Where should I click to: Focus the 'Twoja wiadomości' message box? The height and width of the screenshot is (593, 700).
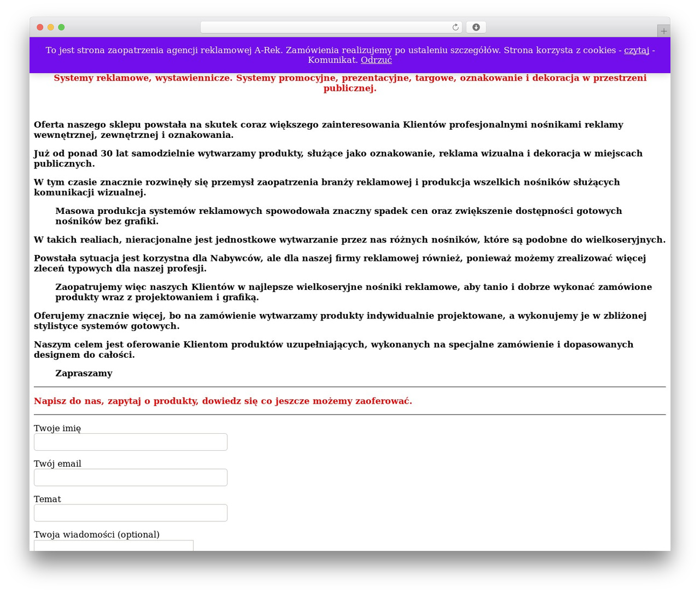tap(114, 546)
